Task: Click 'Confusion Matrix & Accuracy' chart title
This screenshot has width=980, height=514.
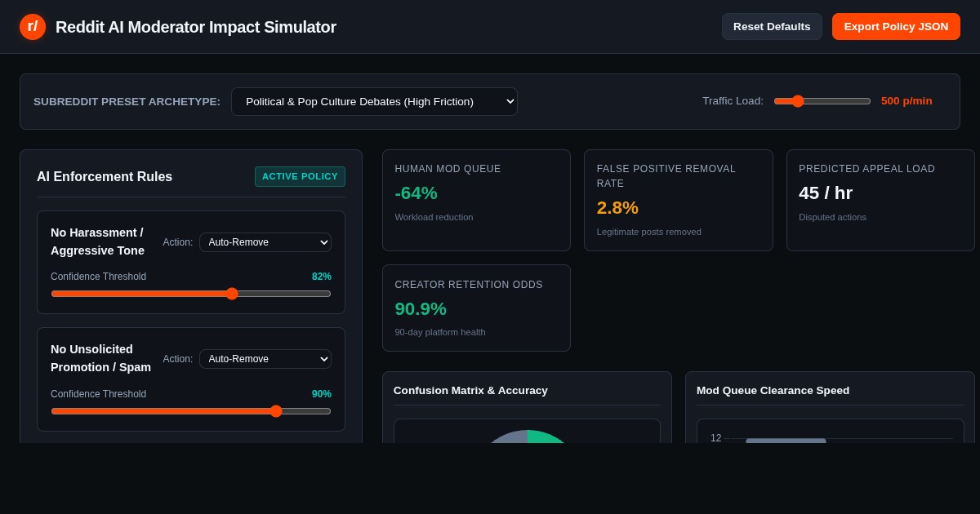Action: tap(470, 391)
